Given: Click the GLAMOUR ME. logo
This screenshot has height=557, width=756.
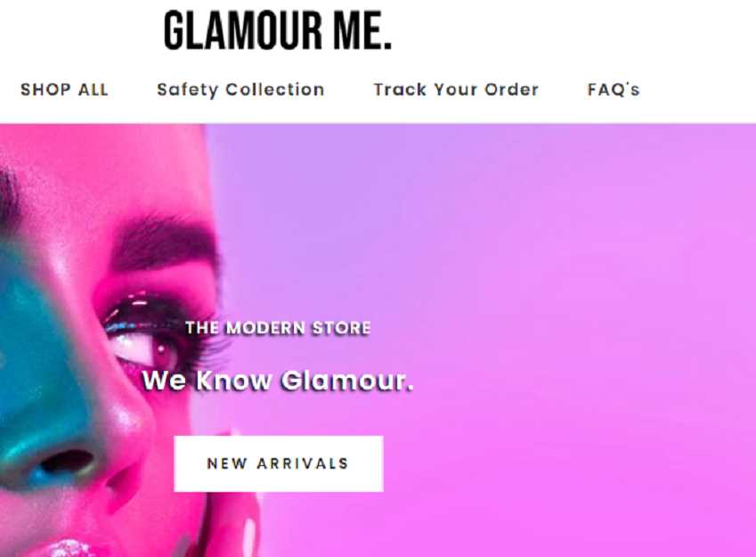Looking at the screenshot, I should point(278,31).
